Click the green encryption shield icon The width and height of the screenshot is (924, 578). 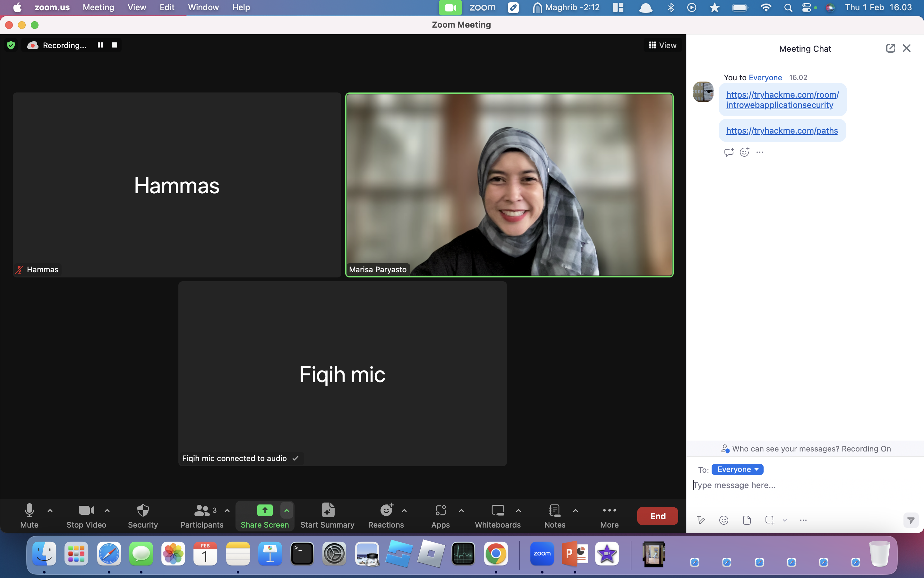[11, 46]
